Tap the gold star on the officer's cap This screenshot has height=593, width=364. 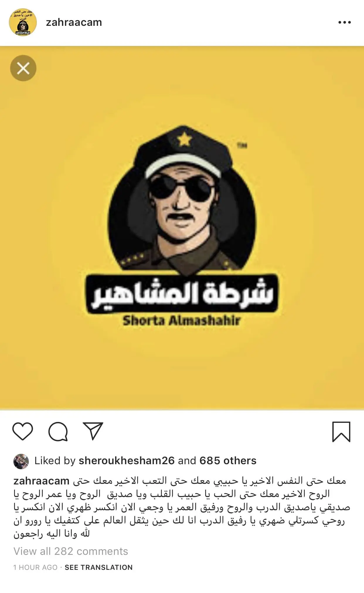[x=184, y=139]
